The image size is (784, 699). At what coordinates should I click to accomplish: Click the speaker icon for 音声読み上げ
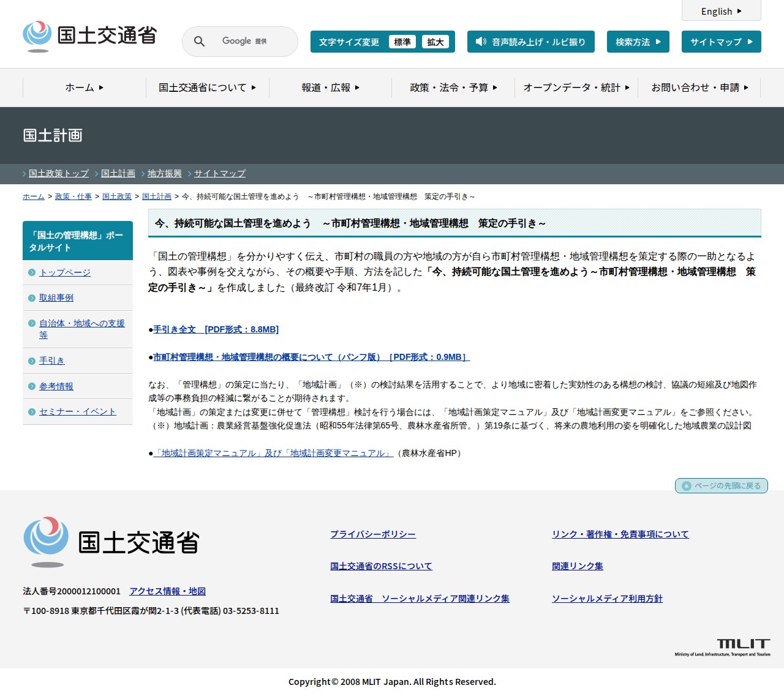click(x=481, y=42)
